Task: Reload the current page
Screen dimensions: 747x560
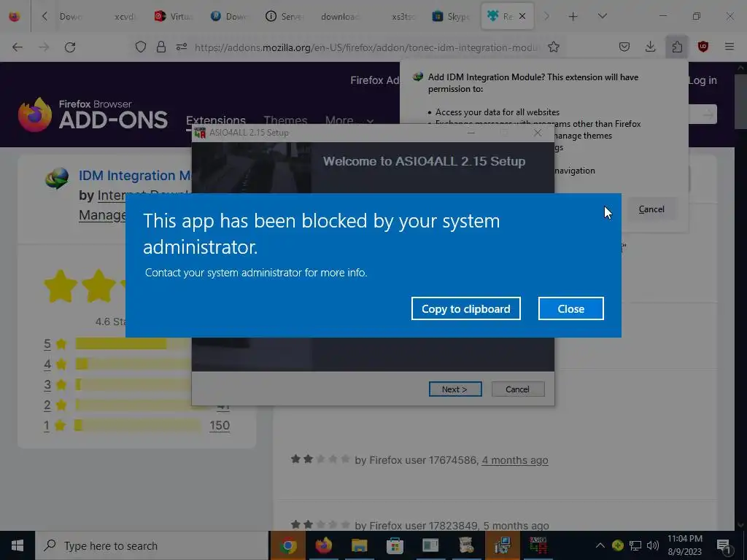Action: pyautogui.click(x=70, y=47)
